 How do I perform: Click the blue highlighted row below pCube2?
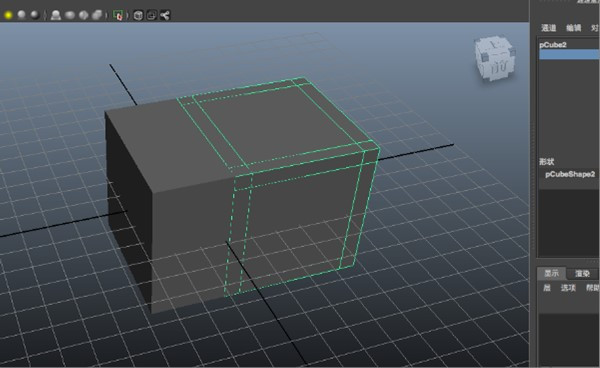569,55
